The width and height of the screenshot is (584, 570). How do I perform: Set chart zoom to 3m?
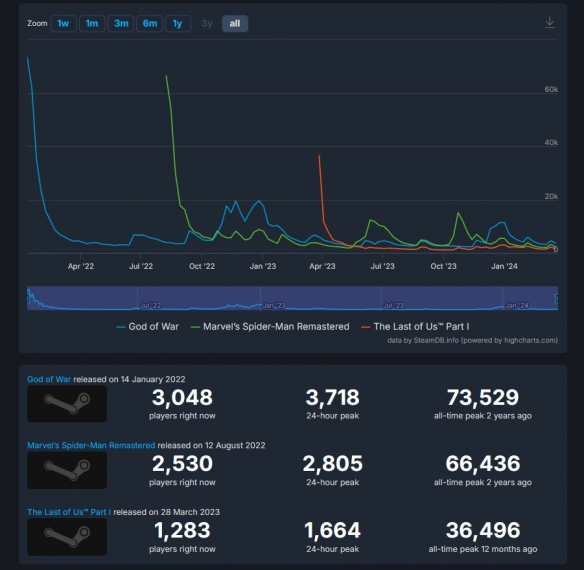coord(121,23)
